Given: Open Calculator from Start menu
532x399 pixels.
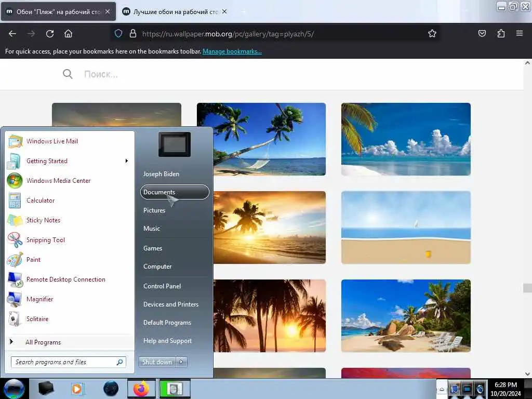Looking at the screenshot, I should tap(70, 200).
